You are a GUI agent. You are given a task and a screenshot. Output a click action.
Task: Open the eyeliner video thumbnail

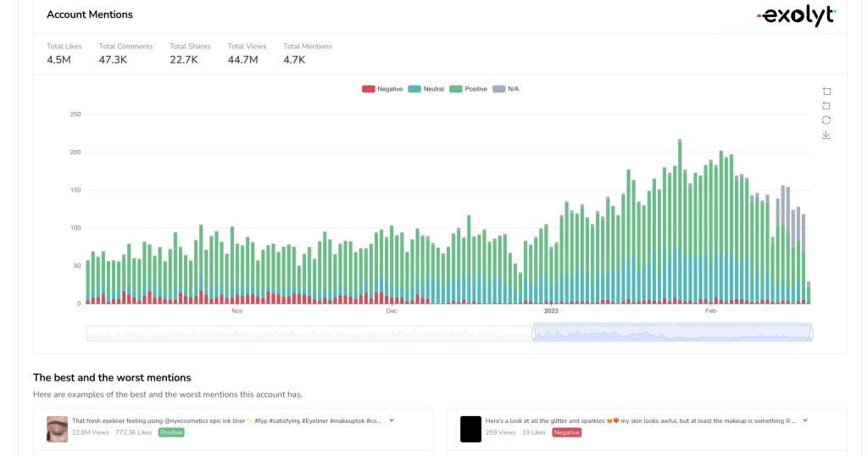[x=57, y=429]
